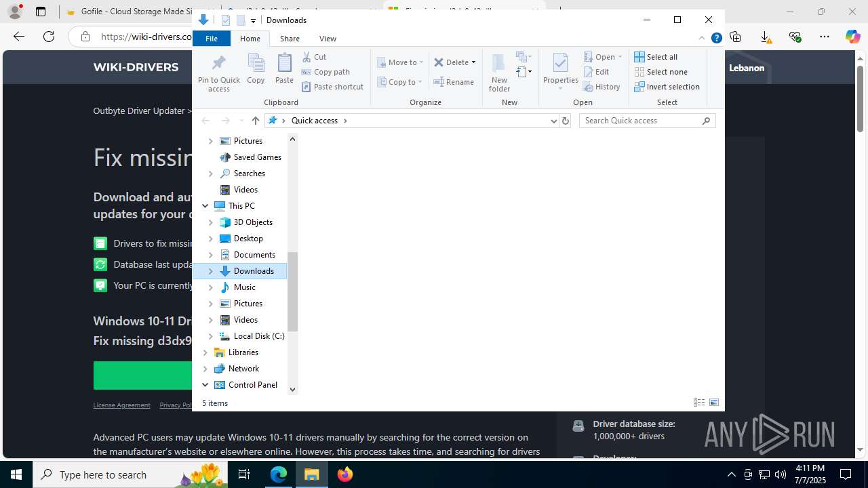Switch to the Share ribbon tab
The height and width of the screenshot is (488, 868).
tap(290, 39)
